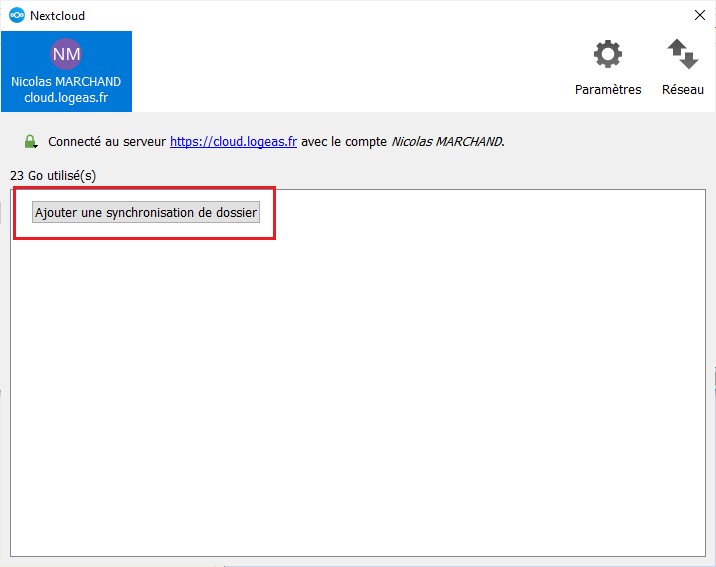Open the https://cloud.logeas.fr server link

tap(233, 142)
